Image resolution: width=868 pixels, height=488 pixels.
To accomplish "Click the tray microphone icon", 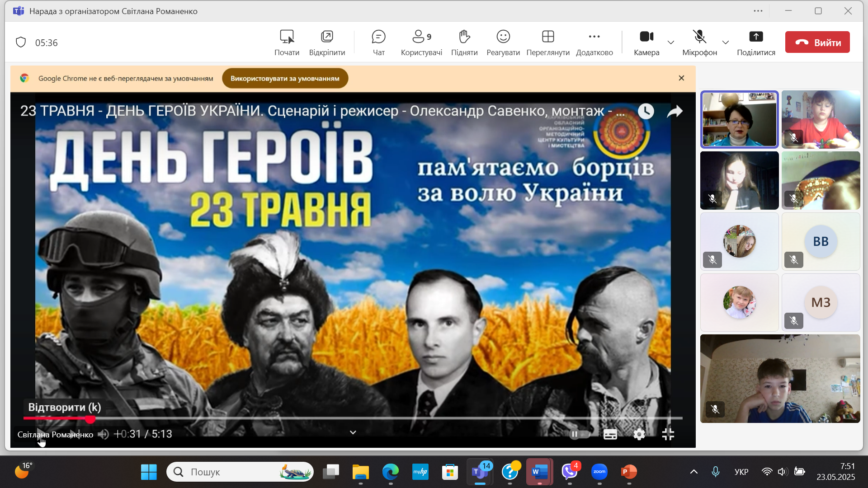I will coord(715,472).
